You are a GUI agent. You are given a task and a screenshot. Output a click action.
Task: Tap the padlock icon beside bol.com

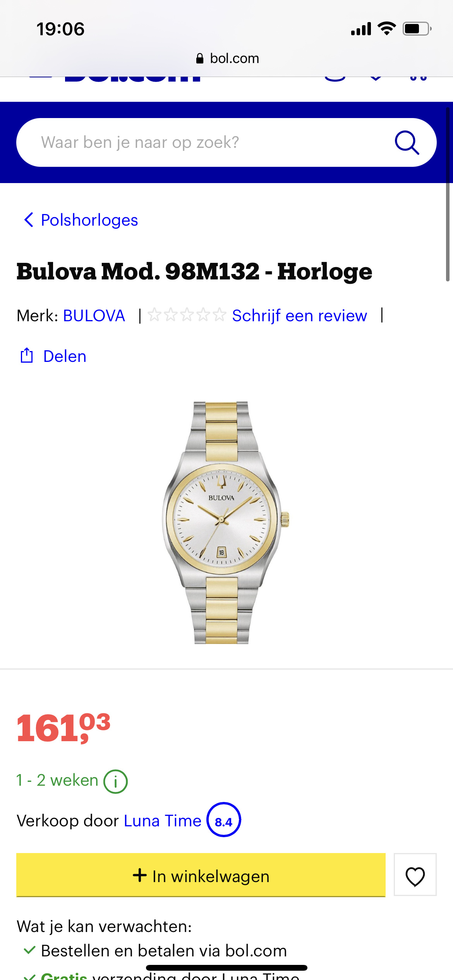[x=200, y=58]
